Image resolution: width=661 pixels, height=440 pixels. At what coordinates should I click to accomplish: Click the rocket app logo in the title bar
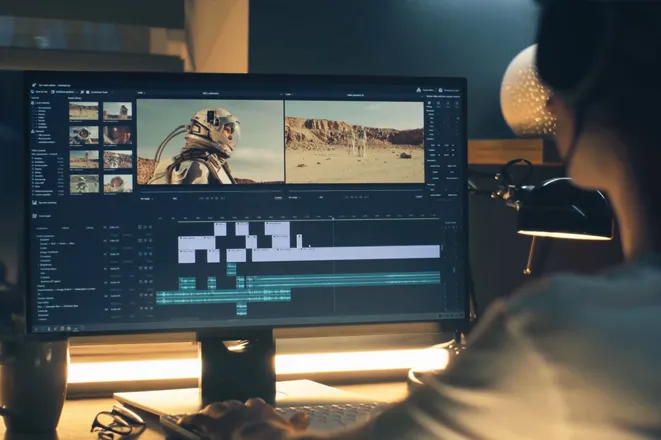click(x=34, y=85)
